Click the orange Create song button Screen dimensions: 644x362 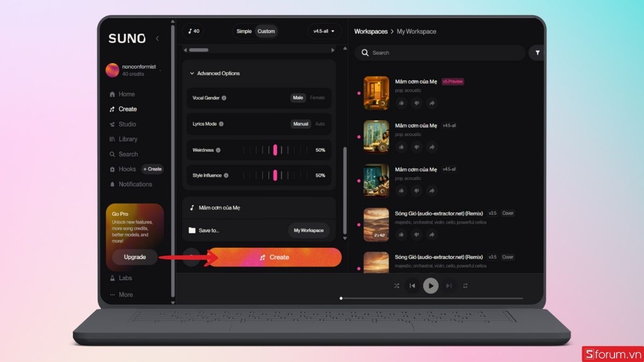[274, 257]
